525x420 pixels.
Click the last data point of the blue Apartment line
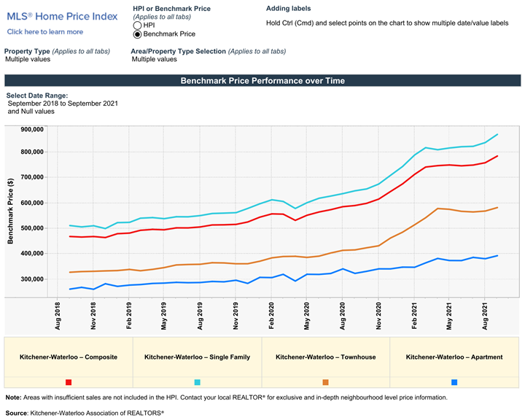tap(497, 255)
